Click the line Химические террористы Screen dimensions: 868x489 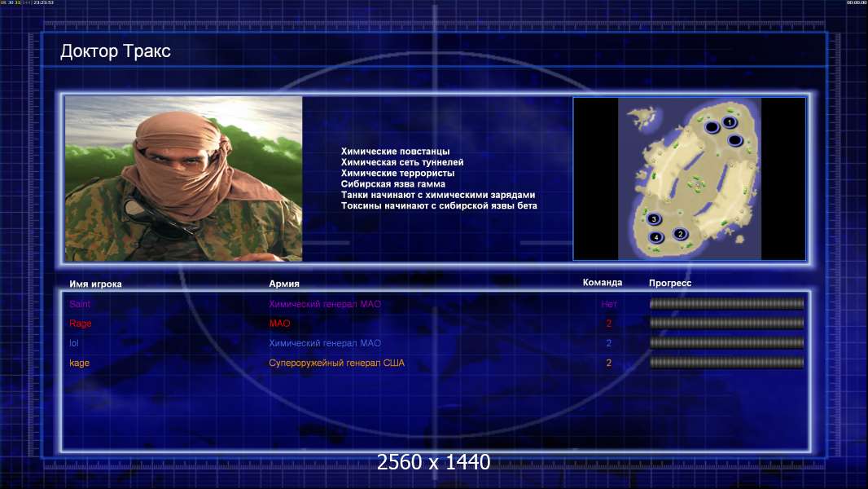[397, 173]
